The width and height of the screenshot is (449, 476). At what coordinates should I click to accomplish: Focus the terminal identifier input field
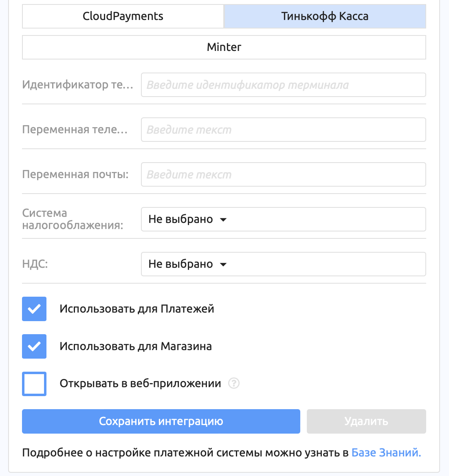(x=284, y=85)
